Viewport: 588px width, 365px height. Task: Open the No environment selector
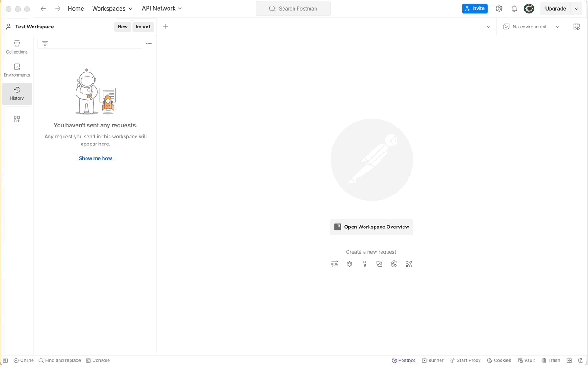click(531, 27)
